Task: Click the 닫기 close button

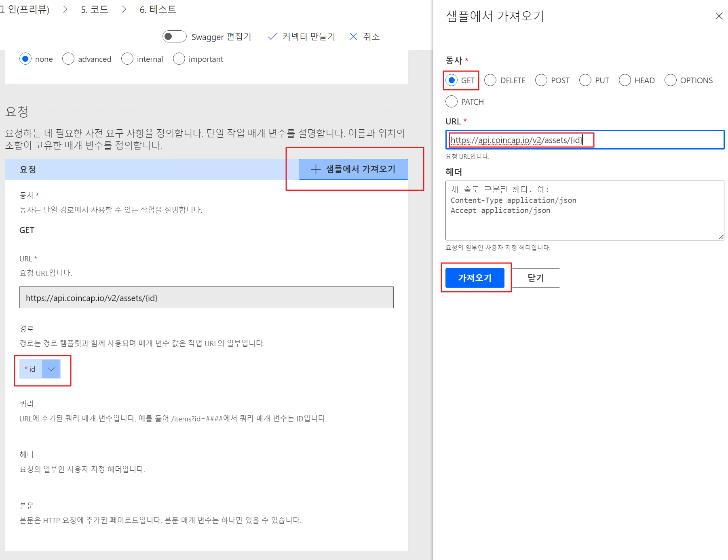Action: [x=536, y=278]
